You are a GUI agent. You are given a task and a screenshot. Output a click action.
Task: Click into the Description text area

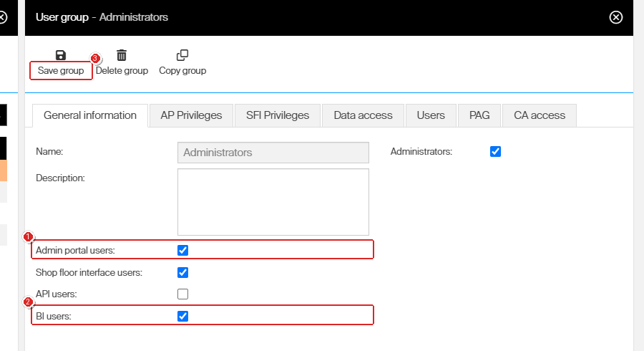(x=273, y=202)
